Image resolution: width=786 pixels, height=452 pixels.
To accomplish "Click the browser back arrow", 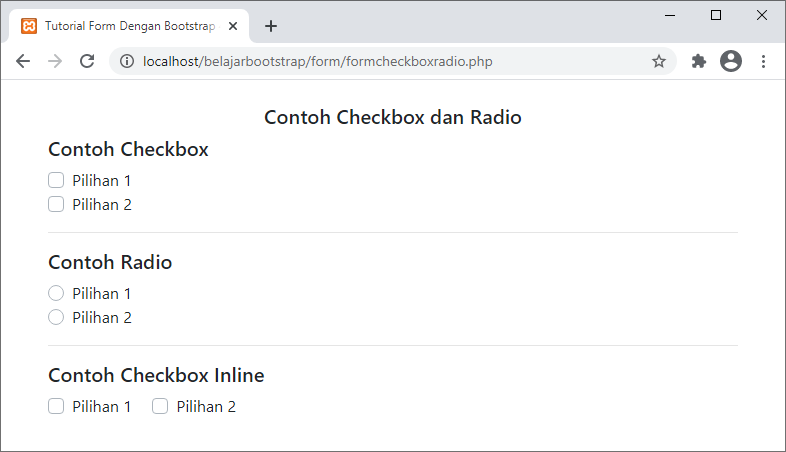I will click(23, 61).
